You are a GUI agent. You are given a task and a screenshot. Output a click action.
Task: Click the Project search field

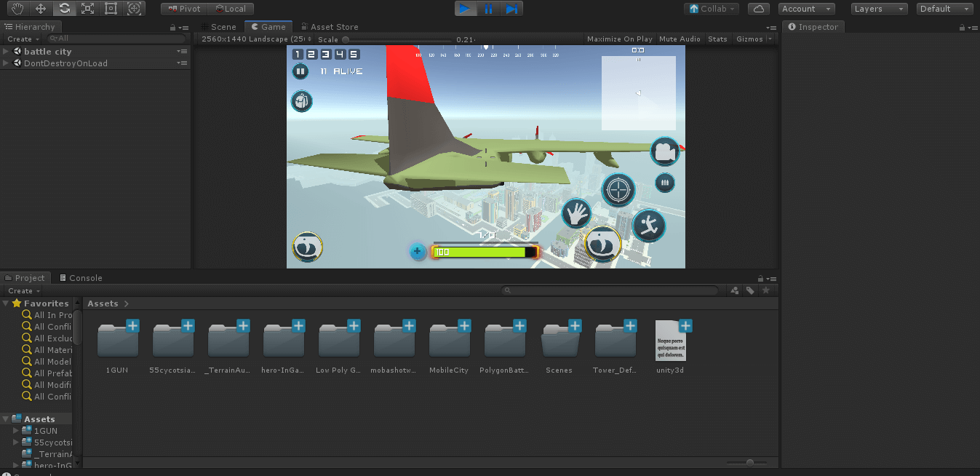coord(611,290)
